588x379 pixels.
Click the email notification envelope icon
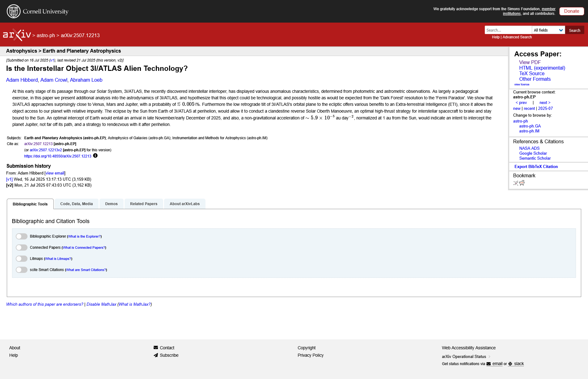[x=489, y=364]
